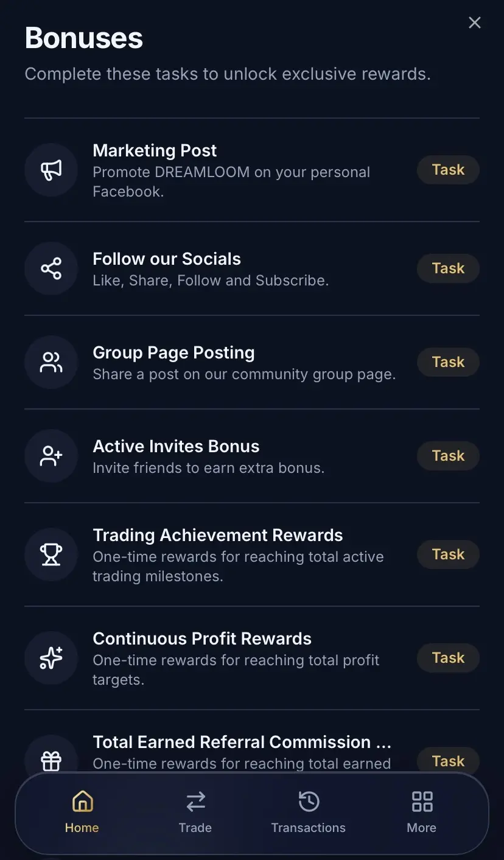Click the megaphone icon for Marketing Post
This screenshot has width=504, height=860.
tap(51, 170)
